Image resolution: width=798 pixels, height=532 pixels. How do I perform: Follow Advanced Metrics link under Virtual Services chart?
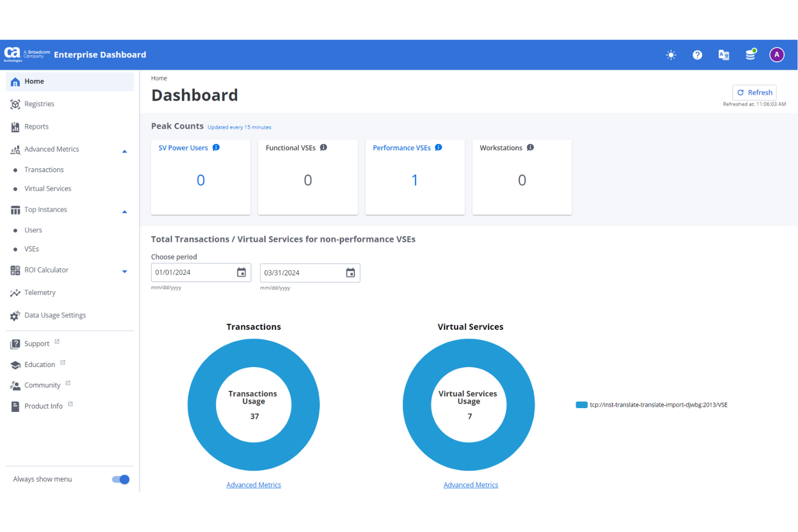tap(471, 485)
